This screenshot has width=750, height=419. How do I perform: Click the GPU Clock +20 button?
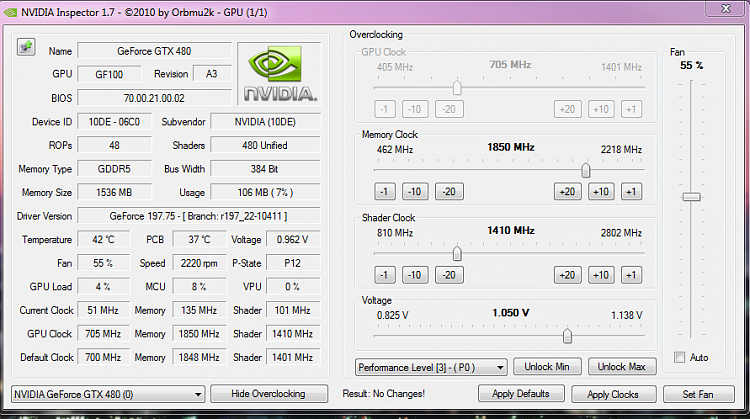pos(567,109)
